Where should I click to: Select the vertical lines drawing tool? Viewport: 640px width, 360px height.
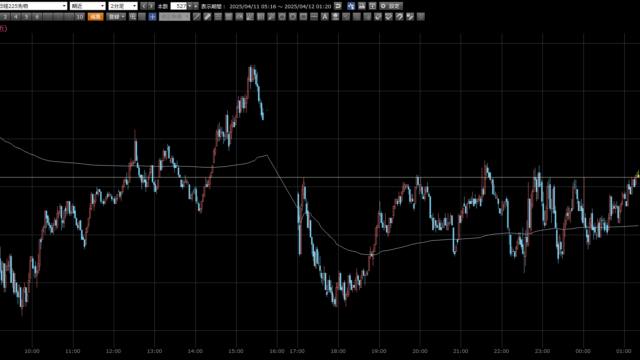click(260, 17)
